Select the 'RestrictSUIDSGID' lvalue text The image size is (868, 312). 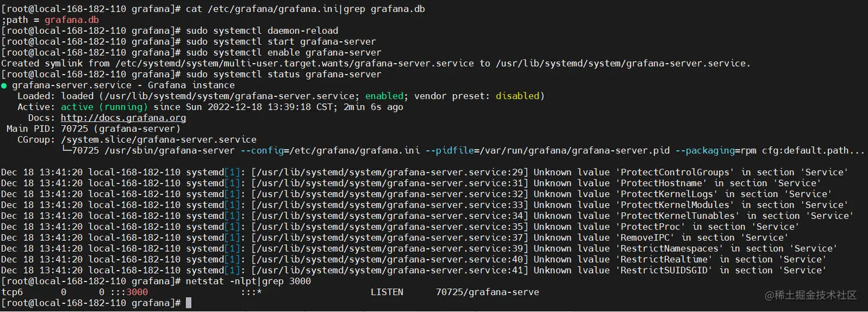pos(664,271)
